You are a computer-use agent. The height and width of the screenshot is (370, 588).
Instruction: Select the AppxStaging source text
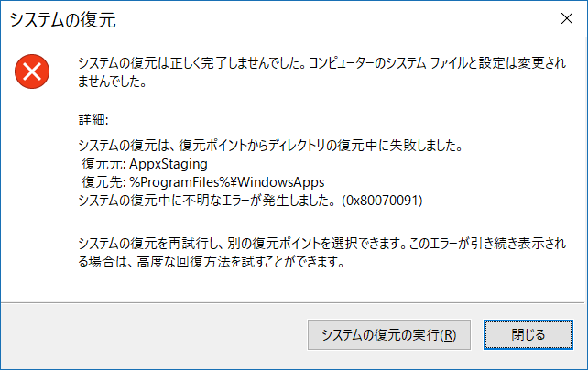click(169, 164)
